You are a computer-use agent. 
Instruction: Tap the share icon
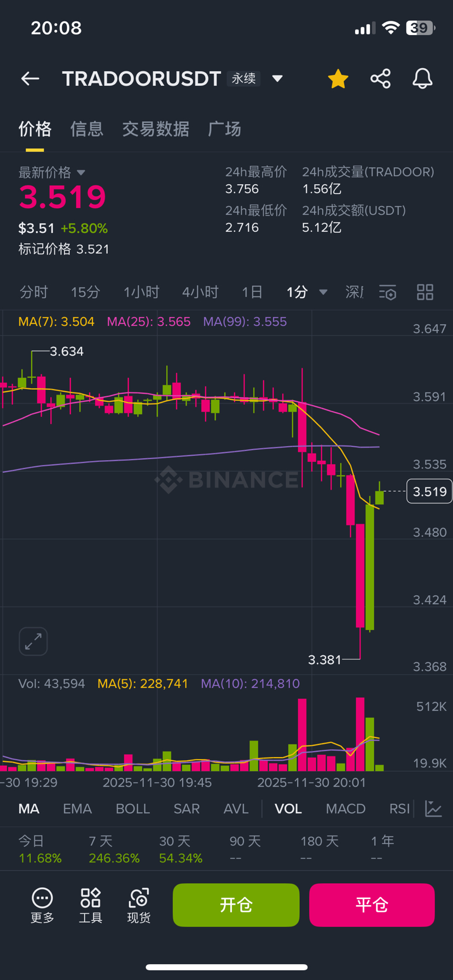coord(380,79)
